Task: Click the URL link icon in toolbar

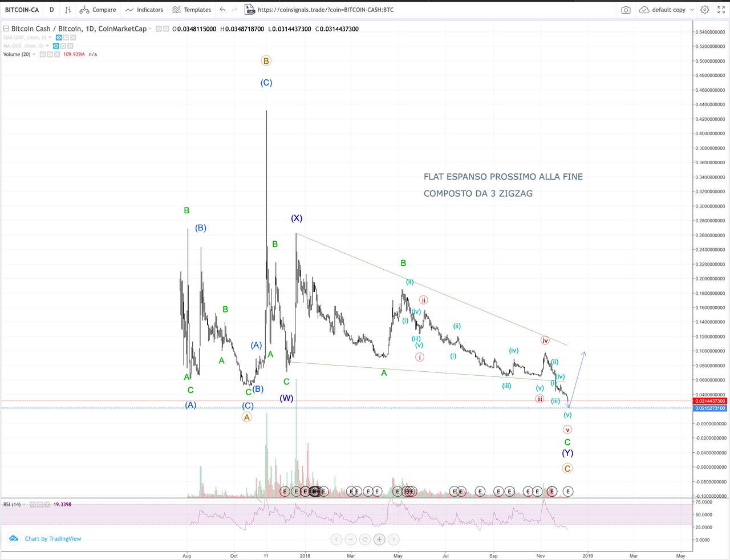Action: (250, 10)
